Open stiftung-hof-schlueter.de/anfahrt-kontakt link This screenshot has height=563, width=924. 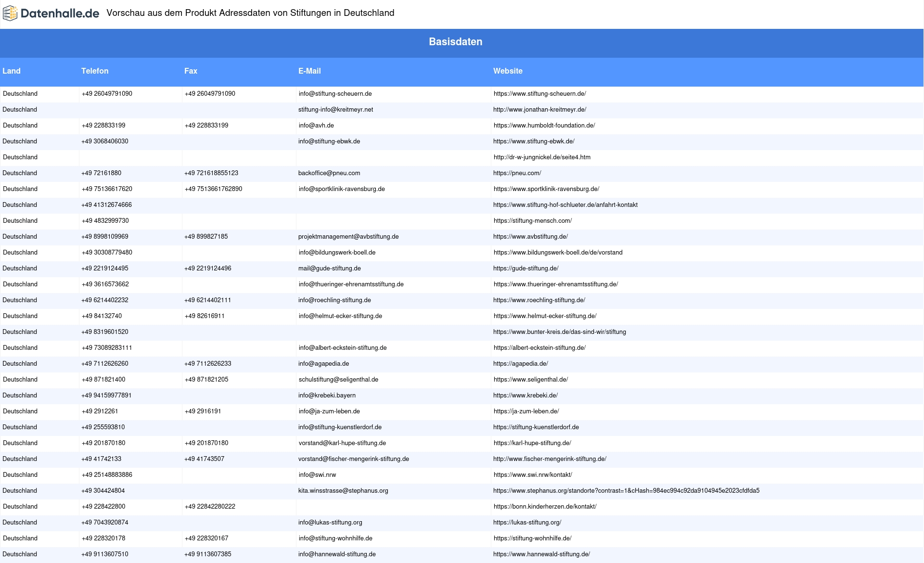[565, 205]
